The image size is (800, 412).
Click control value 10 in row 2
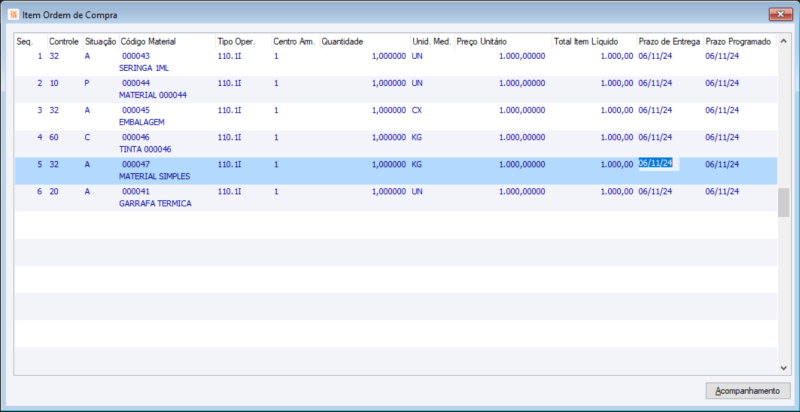click(x=54, y=83)
